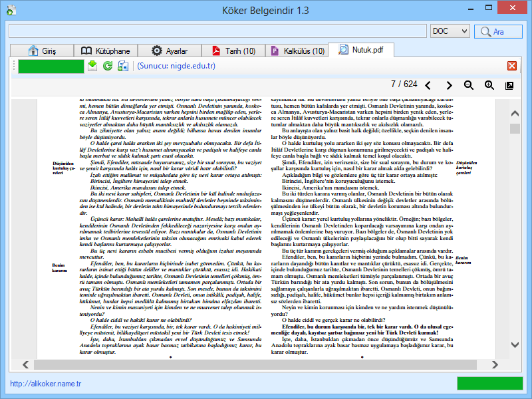The image size is (532, 399).
Task: Click the green refresh icon
Action: pos(108,66)
